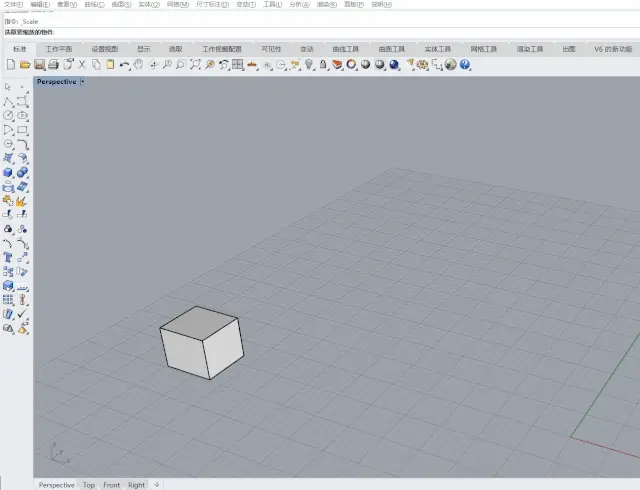Select the Text object T tool
Image resolution: width=640 pixels, height=490 pixels.
8,257
